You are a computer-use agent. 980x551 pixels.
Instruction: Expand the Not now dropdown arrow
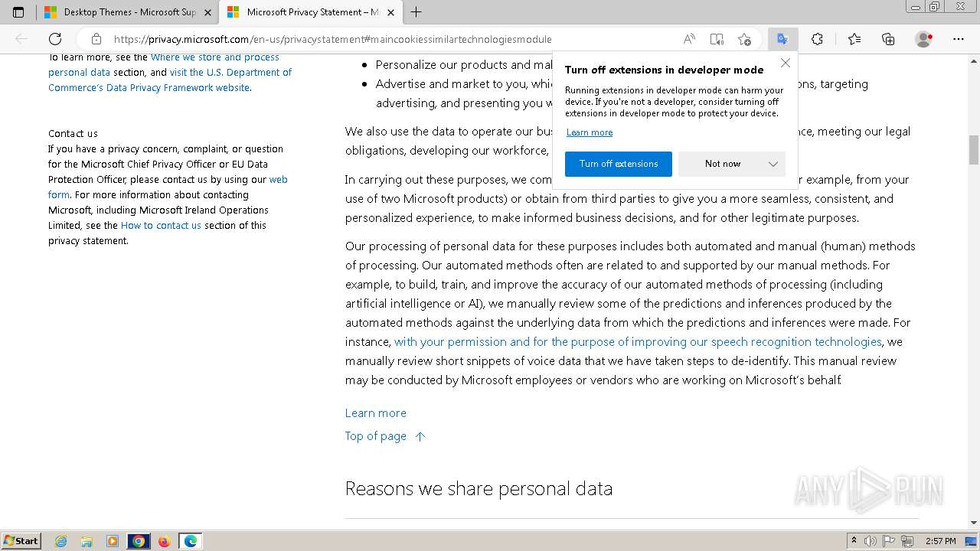[x=773, y=164]
